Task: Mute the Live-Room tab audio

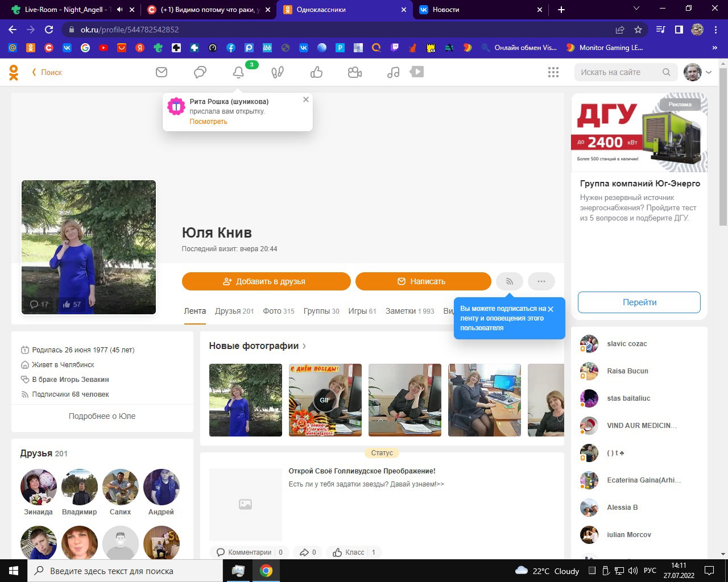Action: tap(119, 10)
